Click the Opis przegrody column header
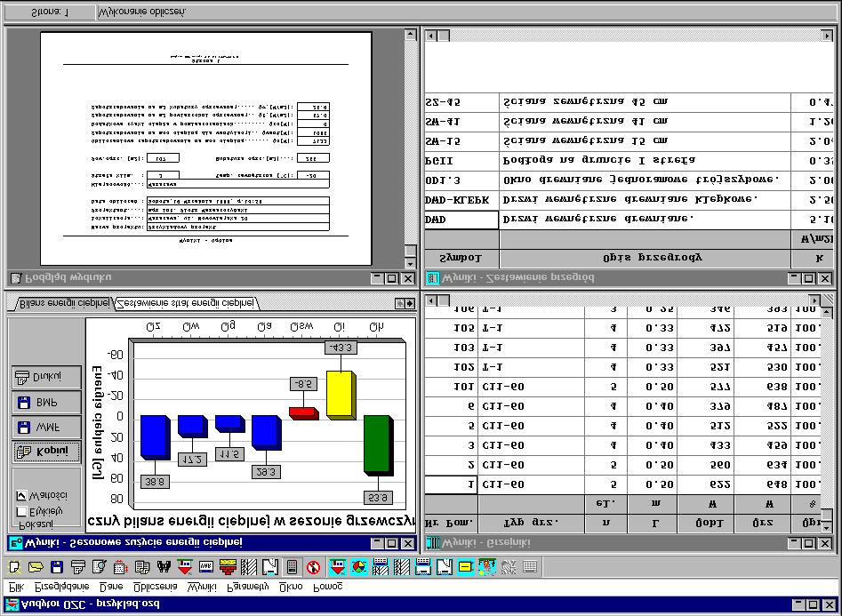The image size is (842, 616). (645, 258)
